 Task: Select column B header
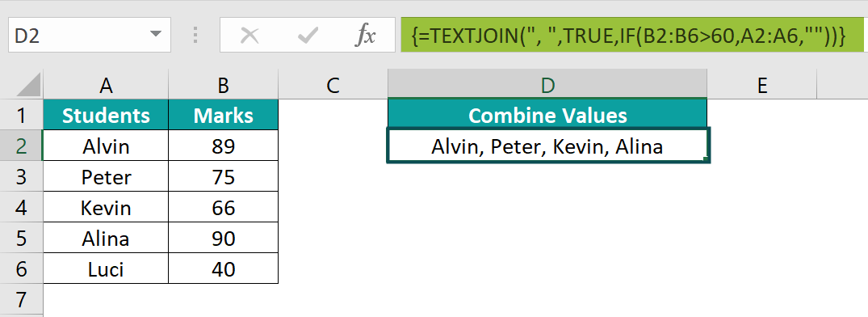pyautogui.click(x=223, y=85)
